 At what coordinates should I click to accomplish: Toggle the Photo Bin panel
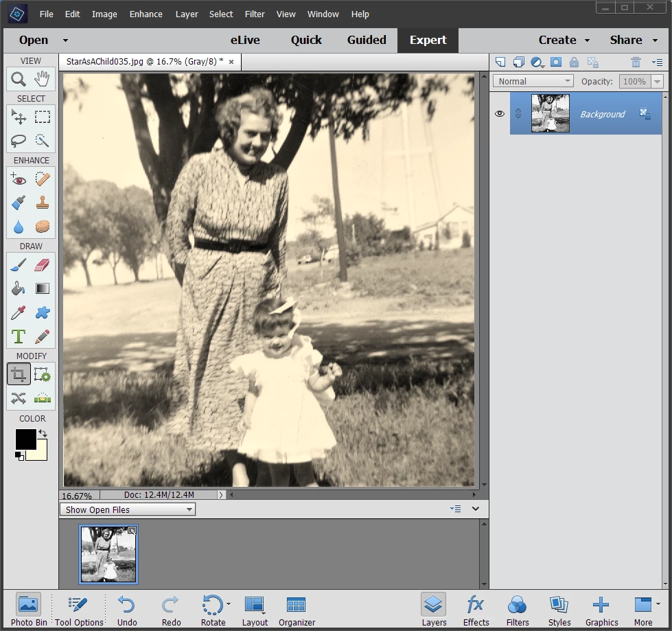pos(29,610)
